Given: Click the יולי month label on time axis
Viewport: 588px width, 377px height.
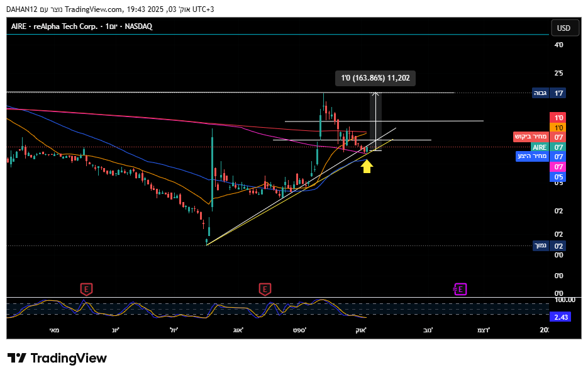Looking at the screenshot, I should click(x=174, y=330).
